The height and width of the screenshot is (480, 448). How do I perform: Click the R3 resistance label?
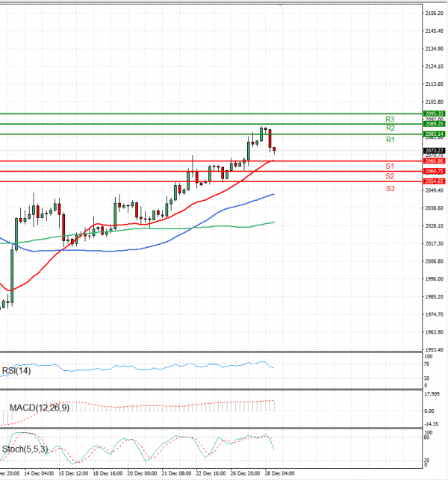[x=390, y=119]
